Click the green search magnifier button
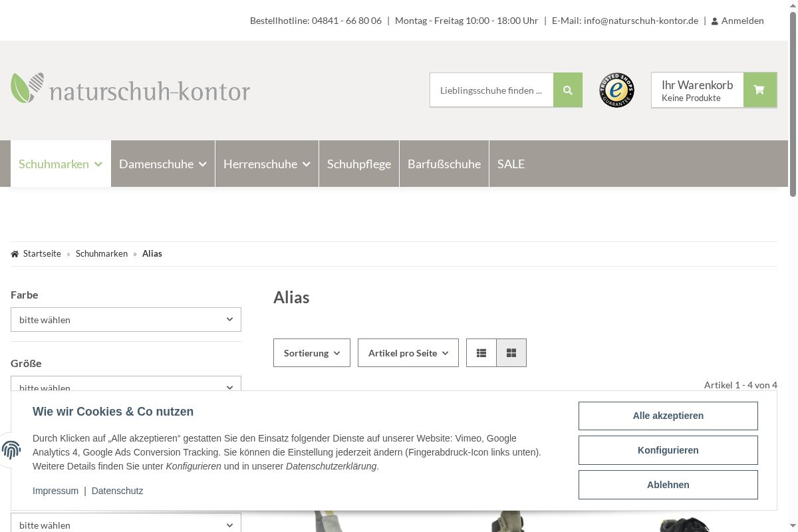 (x=567, y=90)
